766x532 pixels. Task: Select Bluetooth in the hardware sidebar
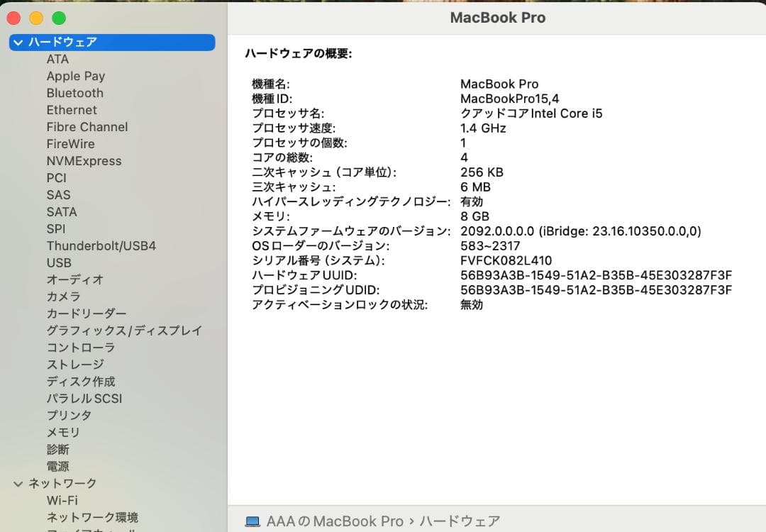pos(74,93)
